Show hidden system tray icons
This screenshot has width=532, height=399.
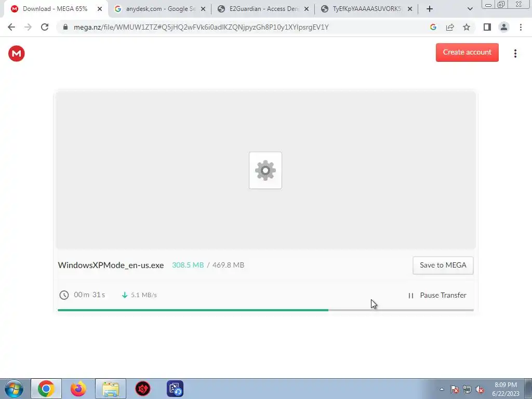[442, 389]
